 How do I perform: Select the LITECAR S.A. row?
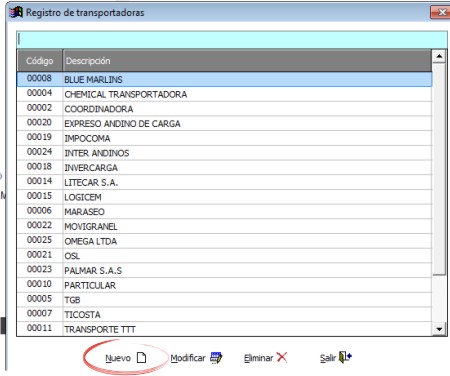tap(224, 182)
